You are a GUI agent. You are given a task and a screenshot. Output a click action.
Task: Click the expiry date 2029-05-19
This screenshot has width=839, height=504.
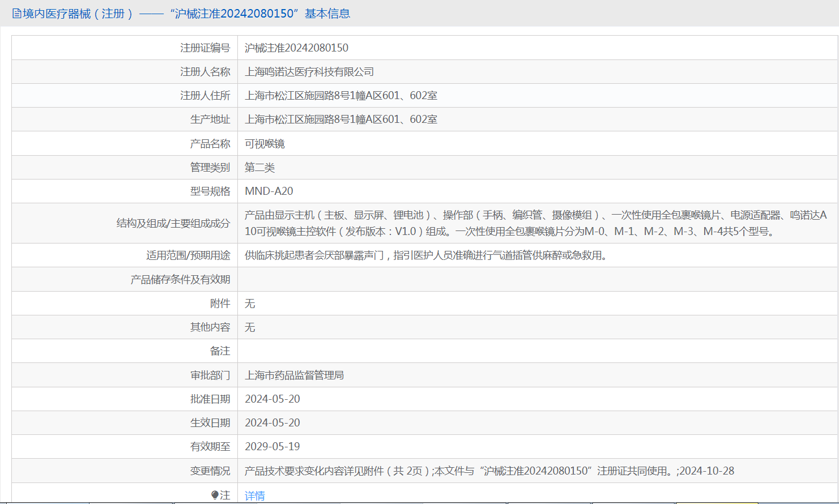click(x=272, y=447)
